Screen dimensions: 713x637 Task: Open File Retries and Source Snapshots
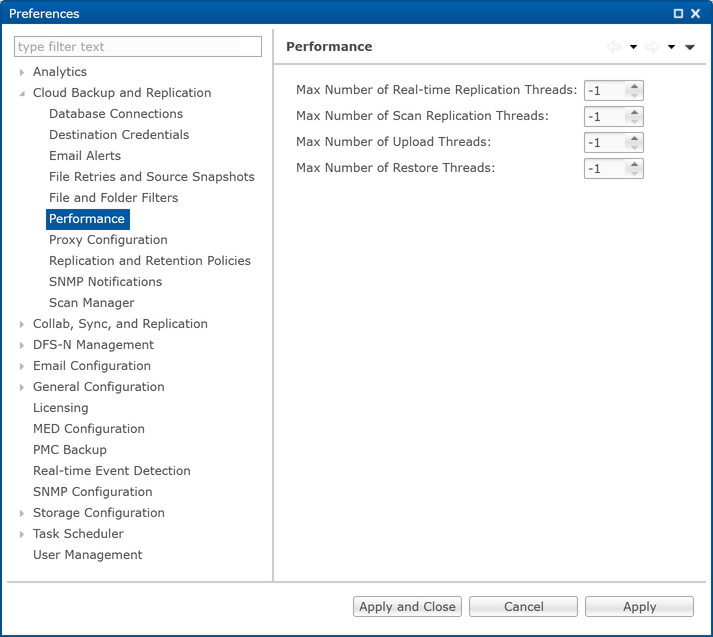[x=152, y=176]
